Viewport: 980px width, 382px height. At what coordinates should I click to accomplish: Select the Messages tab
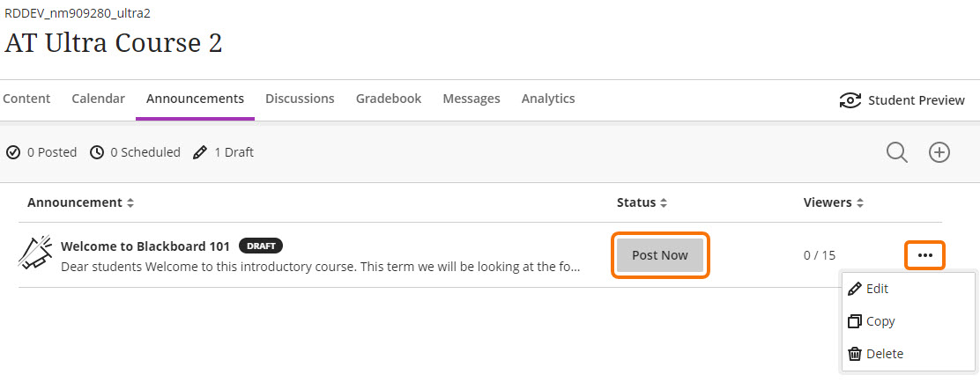tap(471, 99)
